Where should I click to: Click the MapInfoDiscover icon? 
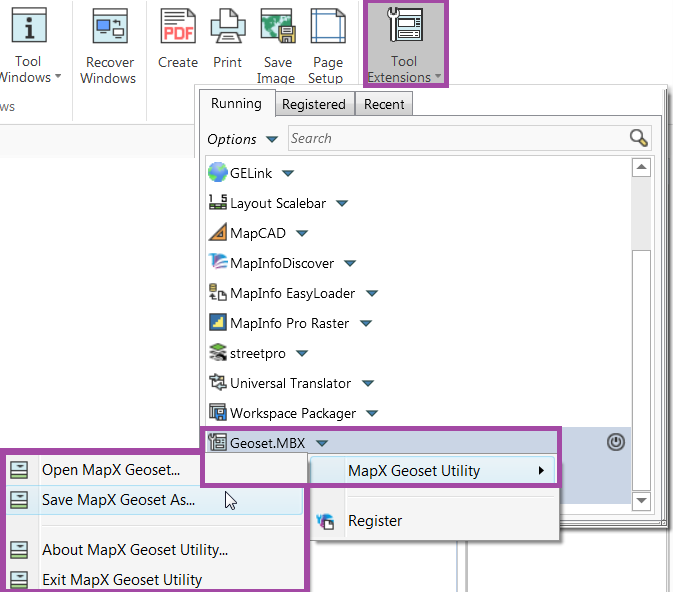[x=218, y=262]
